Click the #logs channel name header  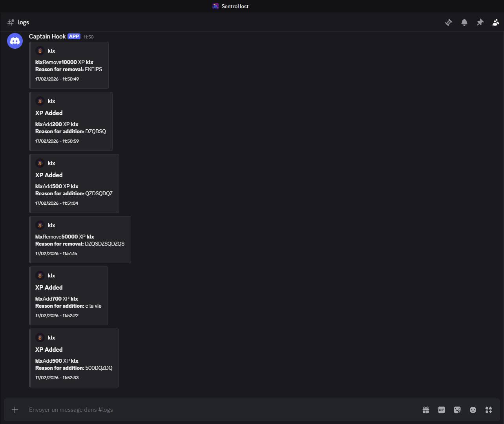point(23,22)
